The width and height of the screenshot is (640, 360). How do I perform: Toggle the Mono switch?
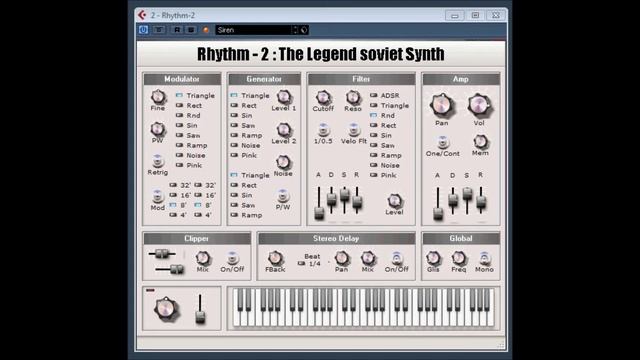click(x=484, y=258)
